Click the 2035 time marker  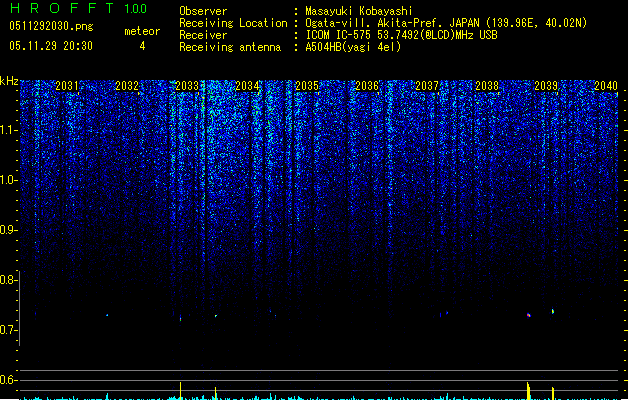pyautogui.click(x=307, y=86)
